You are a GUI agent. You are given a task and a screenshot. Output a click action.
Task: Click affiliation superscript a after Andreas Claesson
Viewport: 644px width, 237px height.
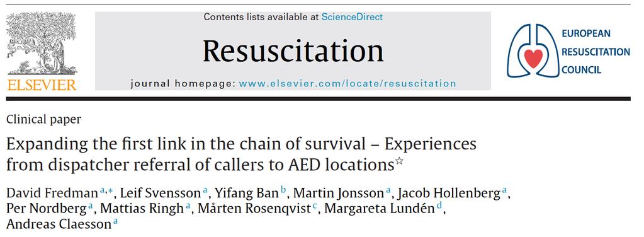tap(115, 222)
